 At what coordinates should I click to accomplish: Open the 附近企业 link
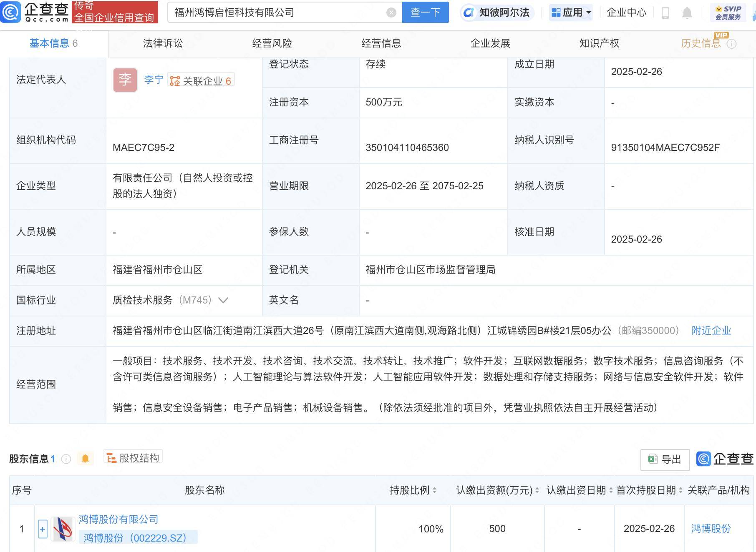[x=711, y=331]
